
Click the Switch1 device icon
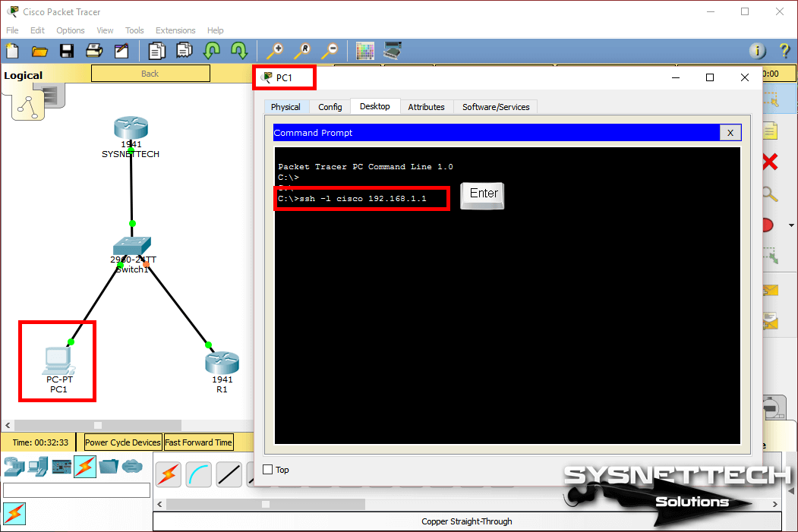(132, 246)
